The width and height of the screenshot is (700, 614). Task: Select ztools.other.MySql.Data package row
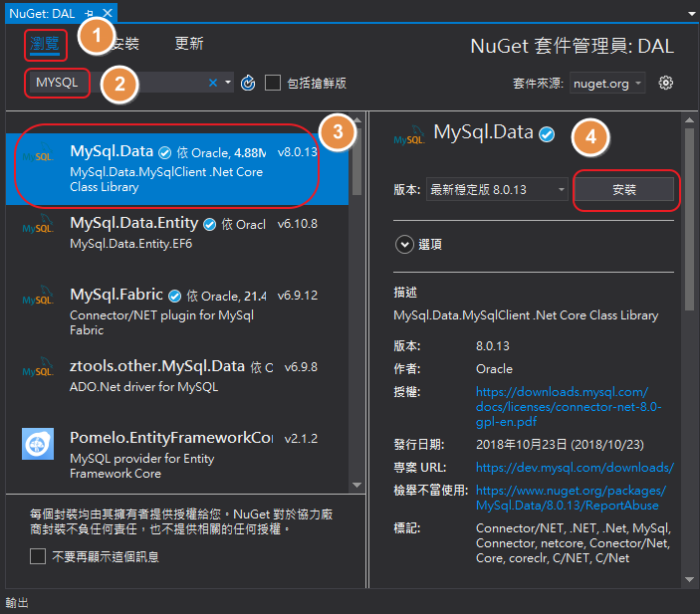tap(177, 384)
